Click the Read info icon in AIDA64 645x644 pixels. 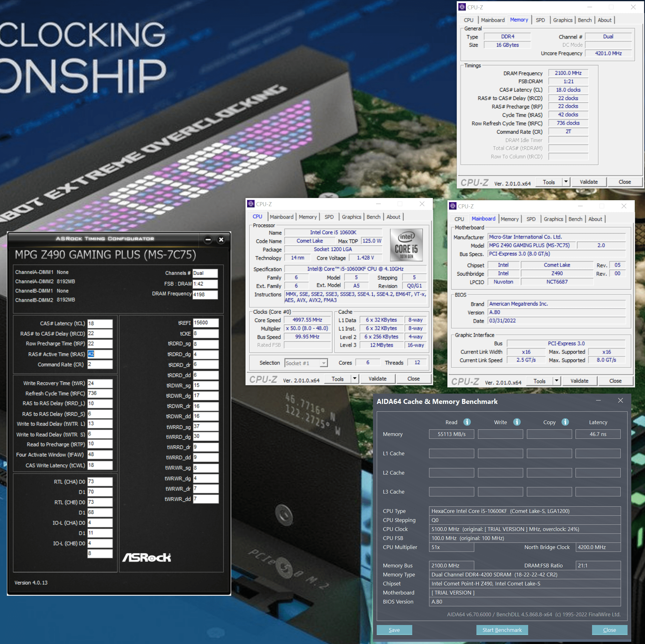point(467,422)
